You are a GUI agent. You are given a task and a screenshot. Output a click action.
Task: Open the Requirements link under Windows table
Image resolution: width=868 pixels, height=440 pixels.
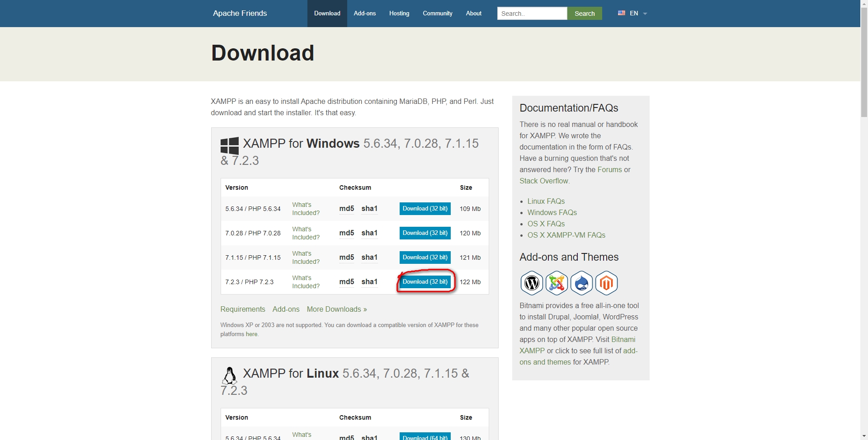[243, 309]
